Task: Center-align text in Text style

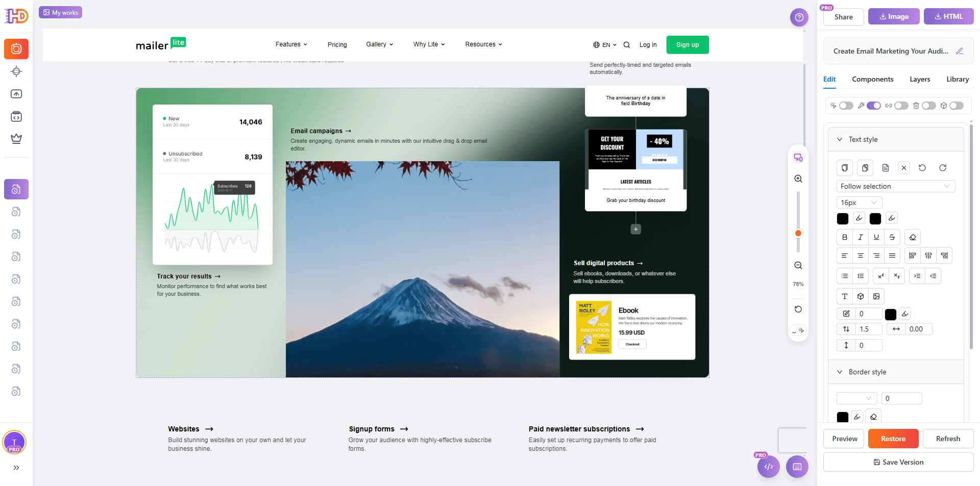Action: pos(860,255)
